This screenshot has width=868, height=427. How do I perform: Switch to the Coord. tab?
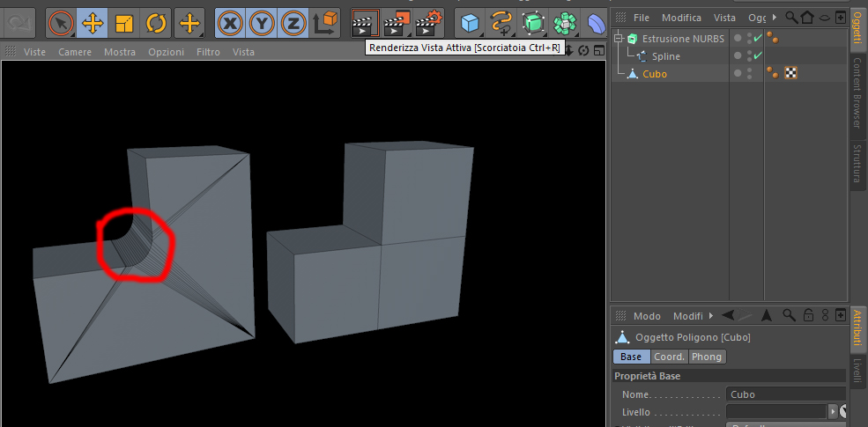tap(670, 357)
